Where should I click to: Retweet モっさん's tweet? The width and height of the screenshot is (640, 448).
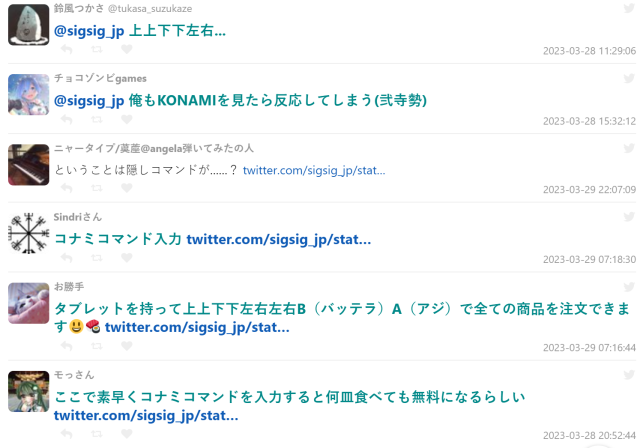click(x=96, y=434)
